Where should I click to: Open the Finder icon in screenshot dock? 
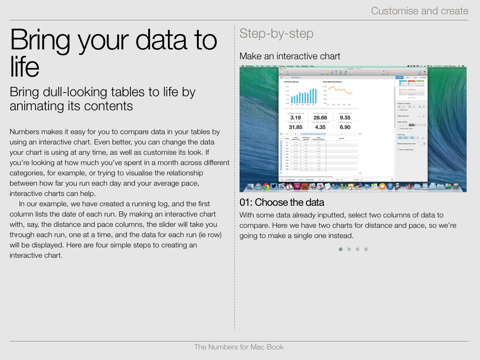tap(250, 187)
